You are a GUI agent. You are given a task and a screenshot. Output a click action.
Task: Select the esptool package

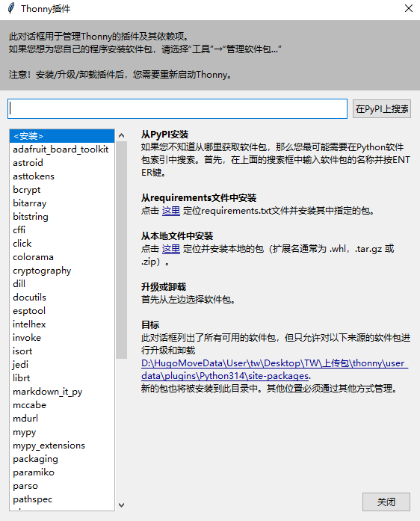[x=62, y=311]
